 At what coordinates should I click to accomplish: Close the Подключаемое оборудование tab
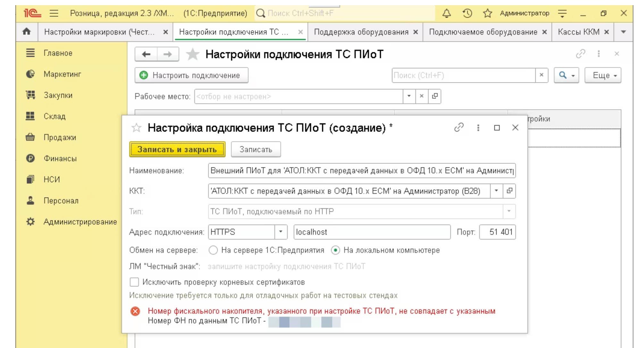pyautogui.click(x=544, y=32)
